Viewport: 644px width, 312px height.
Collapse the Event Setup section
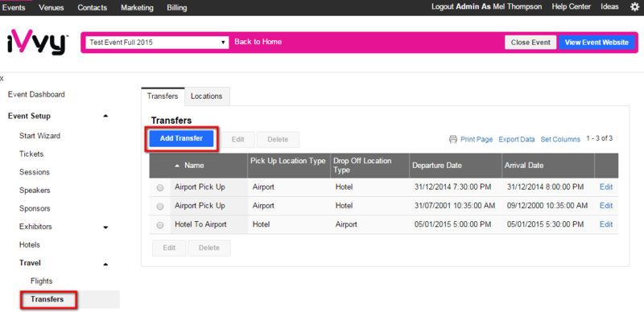point(105,116)
